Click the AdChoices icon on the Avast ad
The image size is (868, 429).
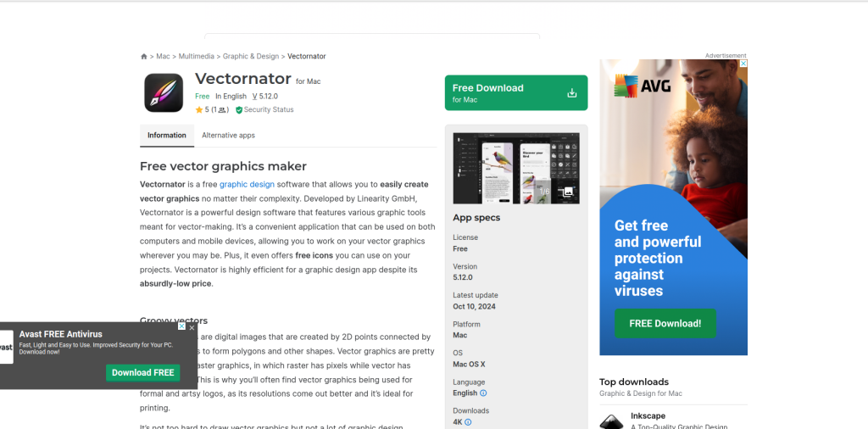181,326
